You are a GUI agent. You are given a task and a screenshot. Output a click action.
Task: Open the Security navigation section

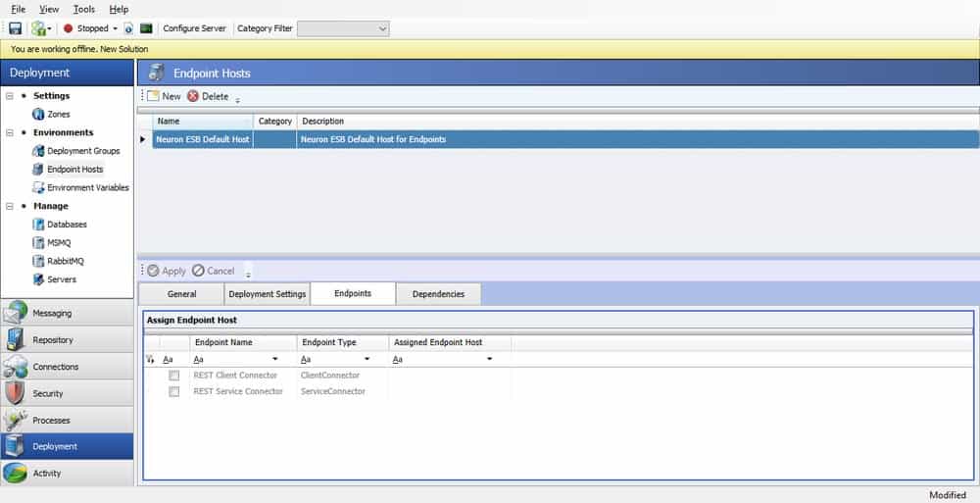pos(67,393)
